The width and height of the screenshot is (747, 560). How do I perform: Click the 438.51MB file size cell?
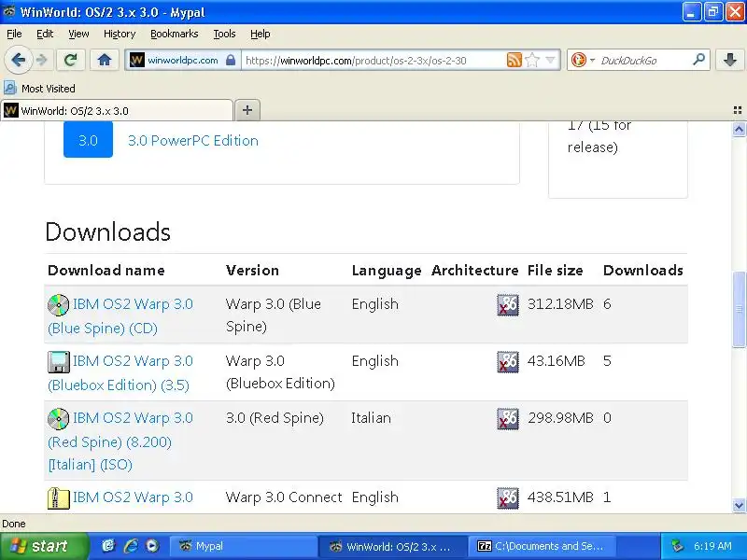click(x=560, y=497)
